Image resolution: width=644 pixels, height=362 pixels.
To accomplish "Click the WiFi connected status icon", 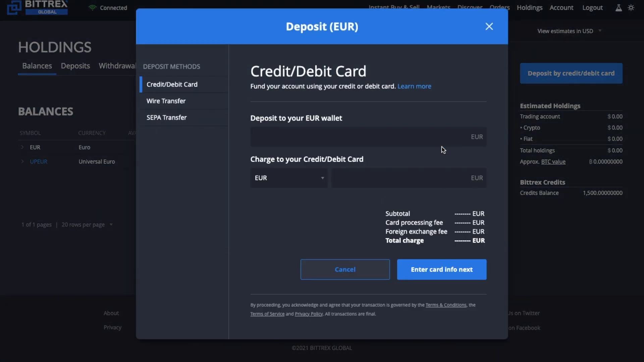I will 92,7.
